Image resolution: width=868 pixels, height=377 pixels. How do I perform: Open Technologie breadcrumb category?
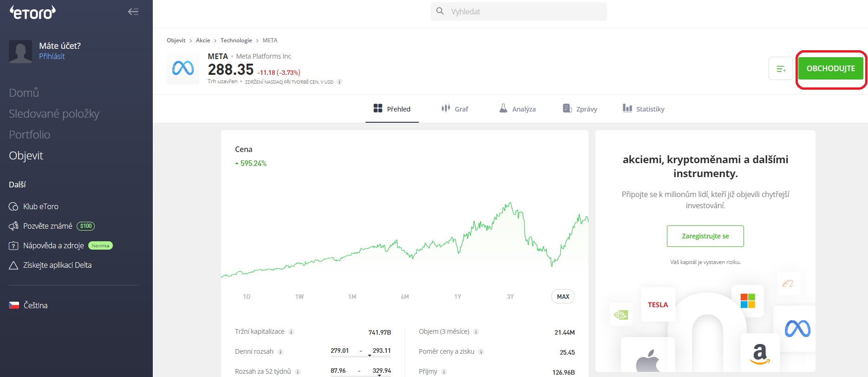(236, 40)
